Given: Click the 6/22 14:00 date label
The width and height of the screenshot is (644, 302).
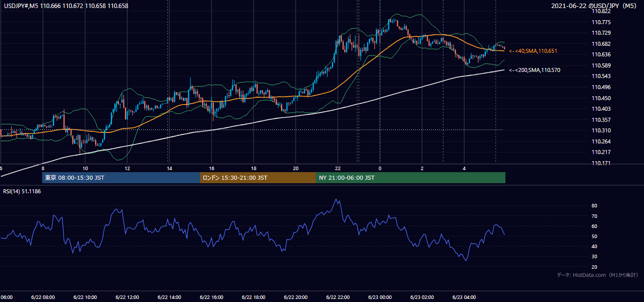Looking at the screenshot, I should [x=169, y=297].
